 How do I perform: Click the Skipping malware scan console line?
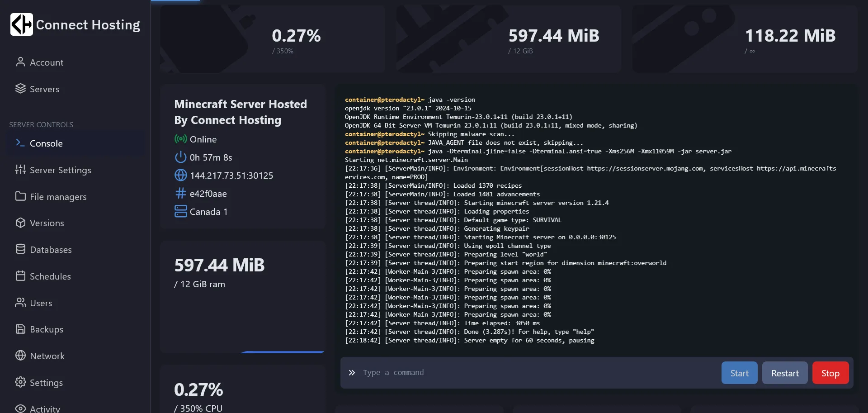click(429, 134)
